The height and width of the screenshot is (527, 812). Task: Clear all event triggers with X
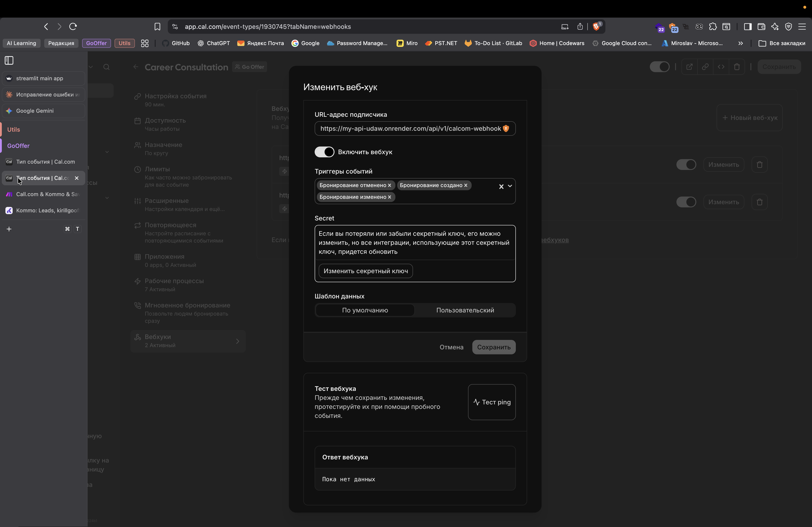[x=501, y=186]
